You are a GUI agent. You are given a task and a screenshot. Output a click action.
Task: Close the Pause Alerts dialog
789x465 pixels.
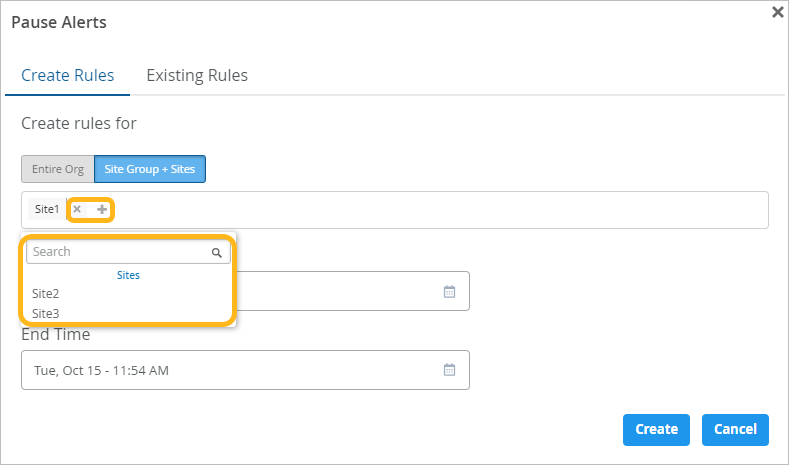click(x=778, y=12)
